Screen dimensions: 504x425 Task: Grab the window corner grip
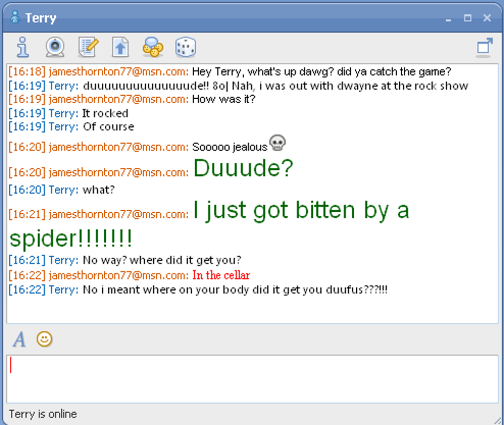point(498,420)
